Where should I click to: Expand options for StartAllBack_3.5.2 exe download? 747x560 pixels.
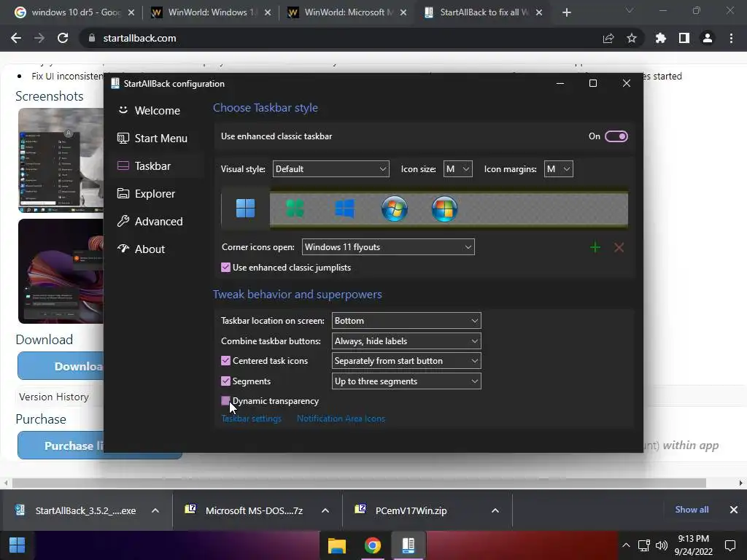155,510
